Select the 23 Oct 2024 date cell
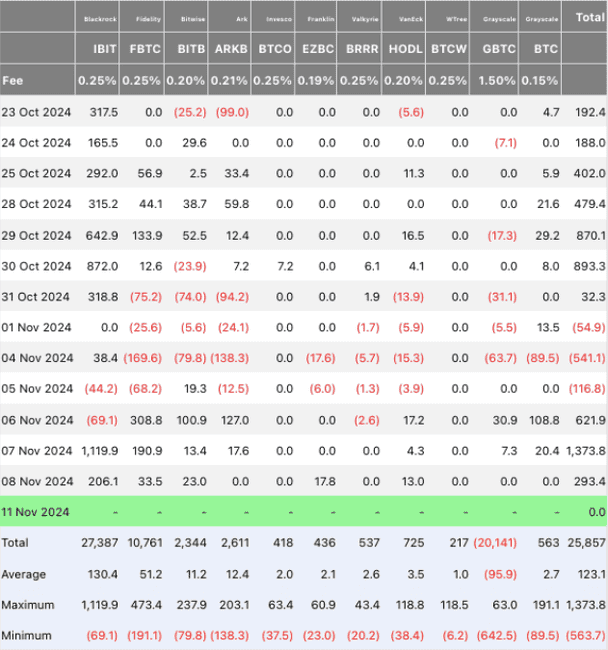Viewport: 608px width, 650px height. (x=36, y=113)
